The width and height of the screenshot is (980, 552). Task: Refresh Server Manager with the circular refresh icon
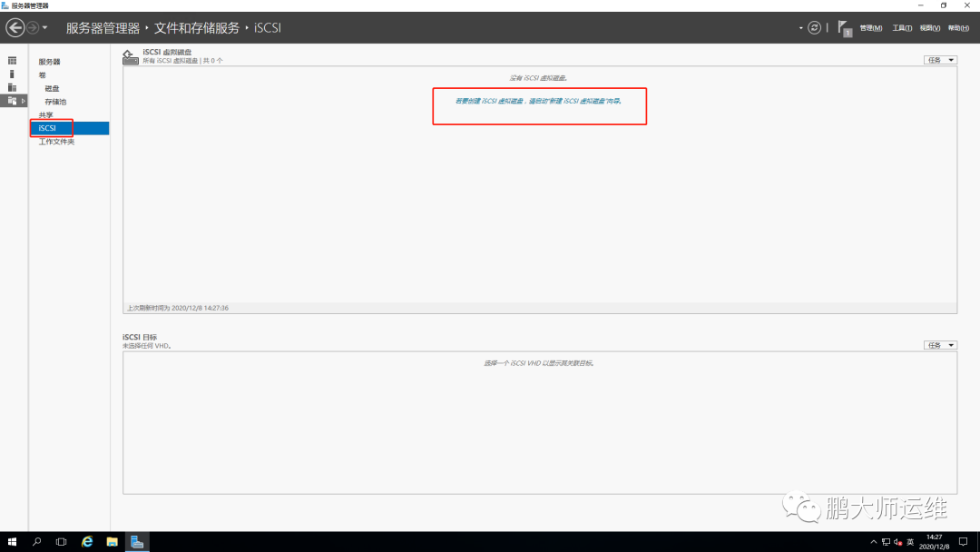point(814,27)
